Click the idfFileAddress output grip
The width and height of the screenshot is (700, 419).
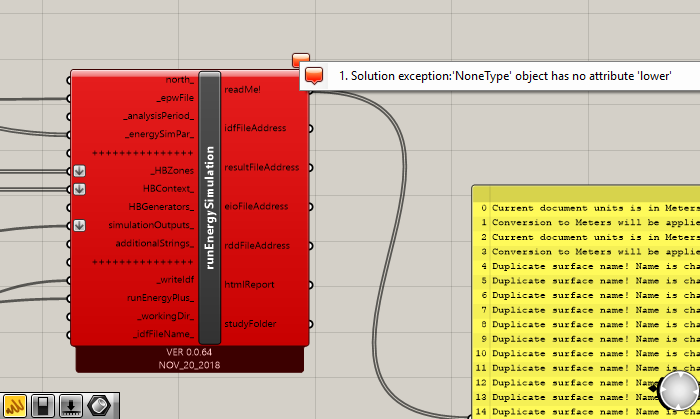point(310,129)
